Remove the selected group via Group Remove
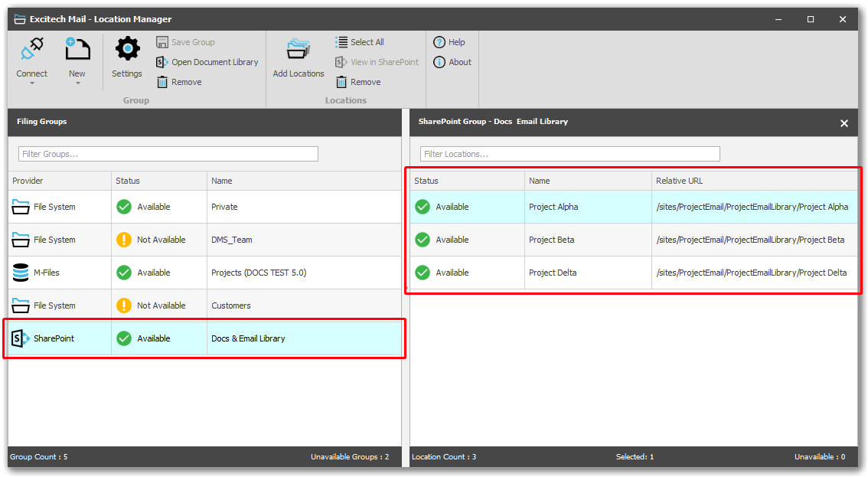 click(x=179, y=82)
